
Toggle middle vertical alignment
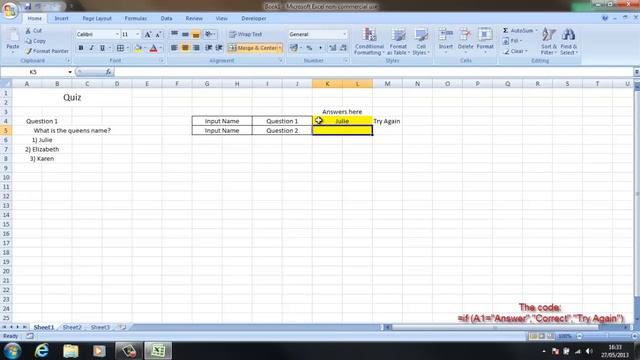[185, 34]
